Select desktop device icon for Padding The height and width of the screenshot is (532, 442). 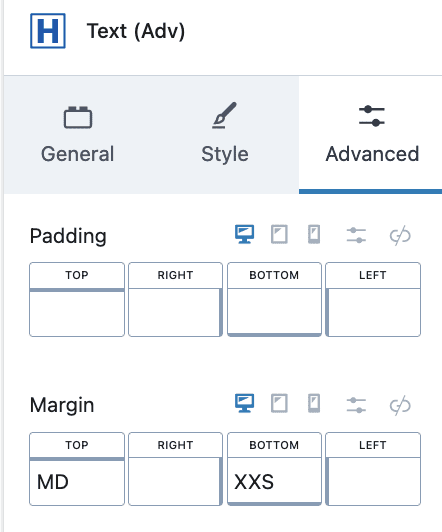(245, 234)
